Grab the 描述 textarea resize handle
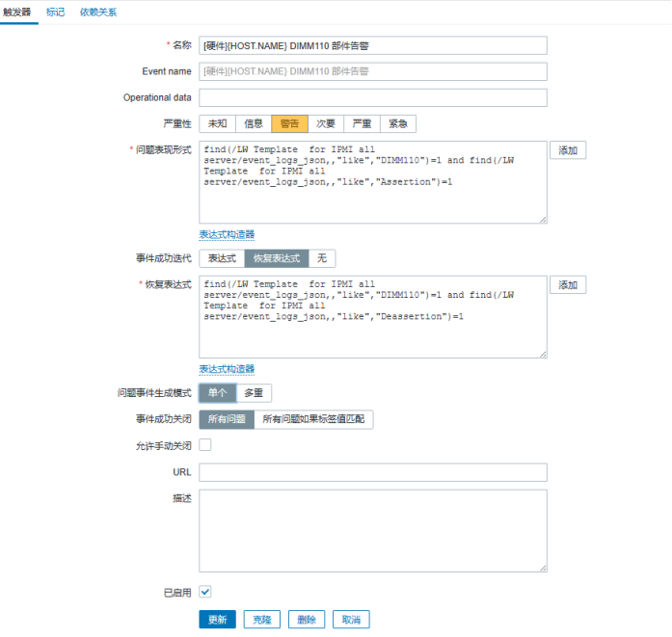Screen dimensions: 672x637 pos(543,568)
